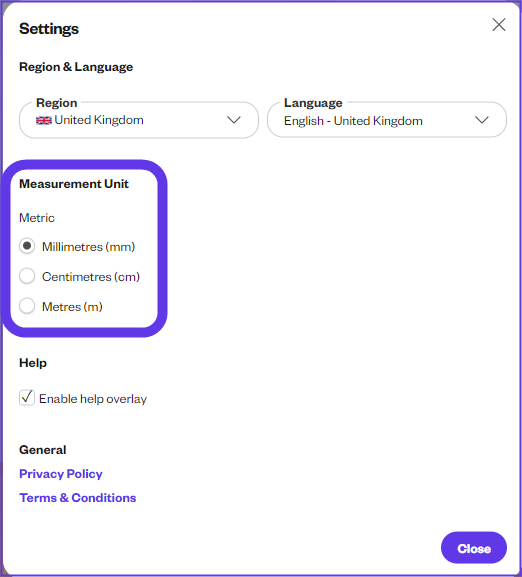522x577 pixels.
Task: Open the Terms & Conditions link
Action: 78,498
